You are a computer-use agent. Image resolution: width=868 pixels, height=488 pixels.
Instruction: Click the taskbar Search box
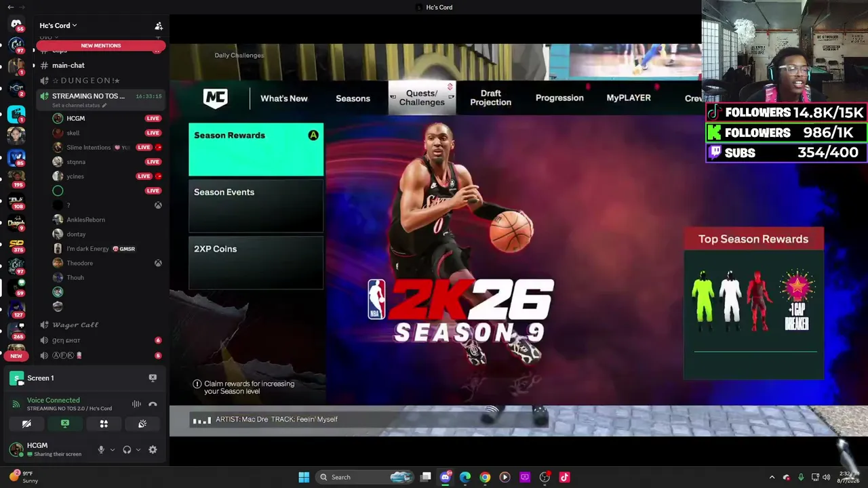365,477
